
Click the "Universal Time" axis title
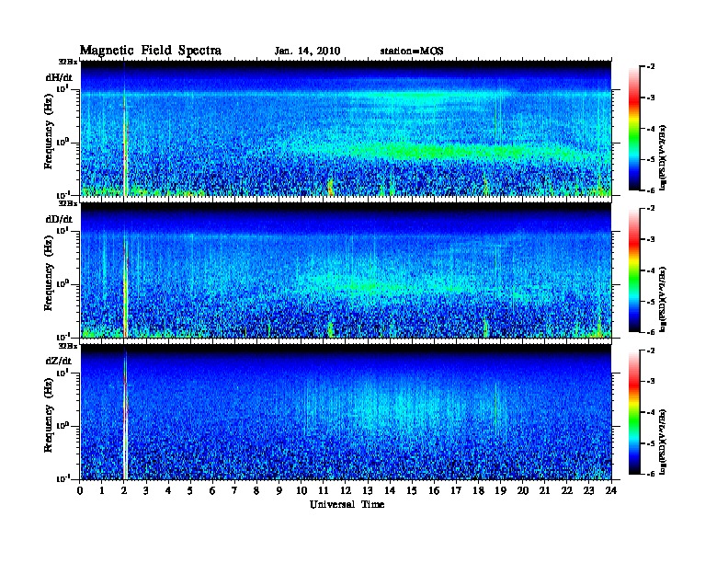[x=347, y=504]
